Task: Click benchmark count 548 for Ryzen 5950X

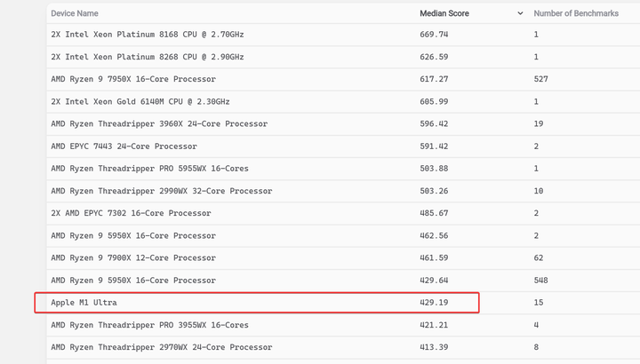Action: pos(540,281)
